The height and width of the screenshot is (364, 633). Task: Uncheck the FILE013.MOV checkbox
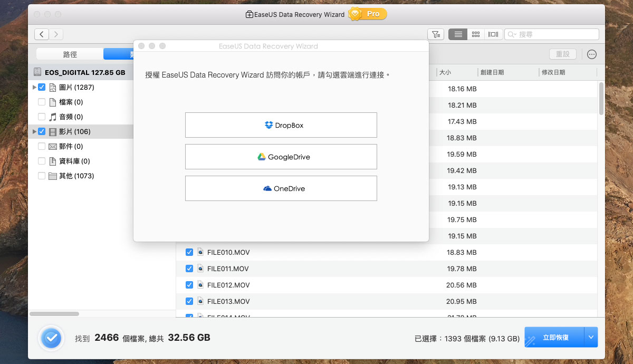coord(189,301)
